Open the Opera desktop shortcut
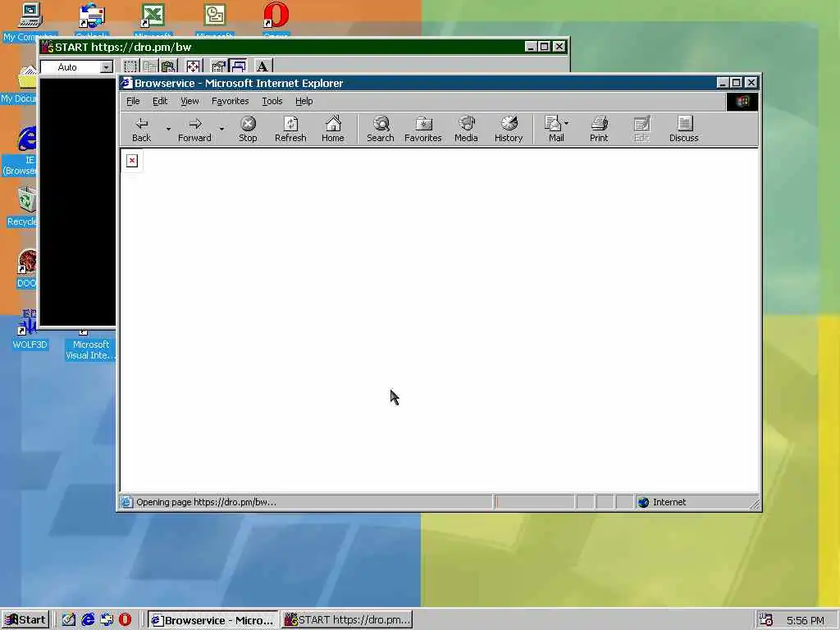Image resolution: width=840 pixels, height=630 pixels. pos(276,21)
